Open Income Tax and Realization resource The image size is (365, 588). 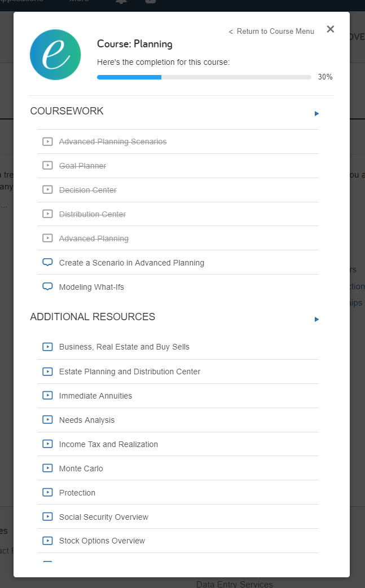108,444
